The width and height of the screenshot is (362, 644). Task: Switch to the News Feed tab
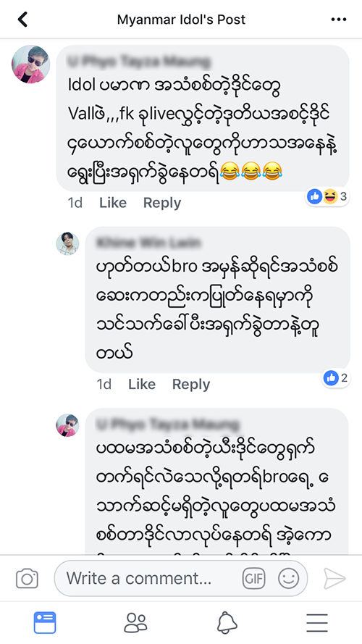point(45,623)
